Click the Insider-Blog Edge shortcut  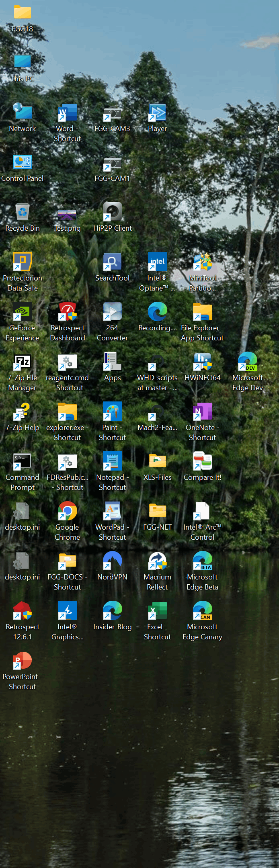coord(113,610)
